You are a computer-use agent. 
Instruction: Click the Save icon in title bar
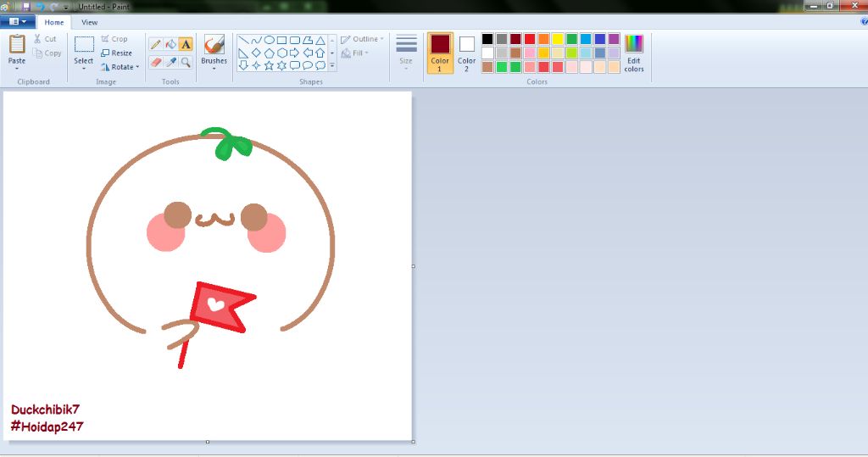(26, 7)
